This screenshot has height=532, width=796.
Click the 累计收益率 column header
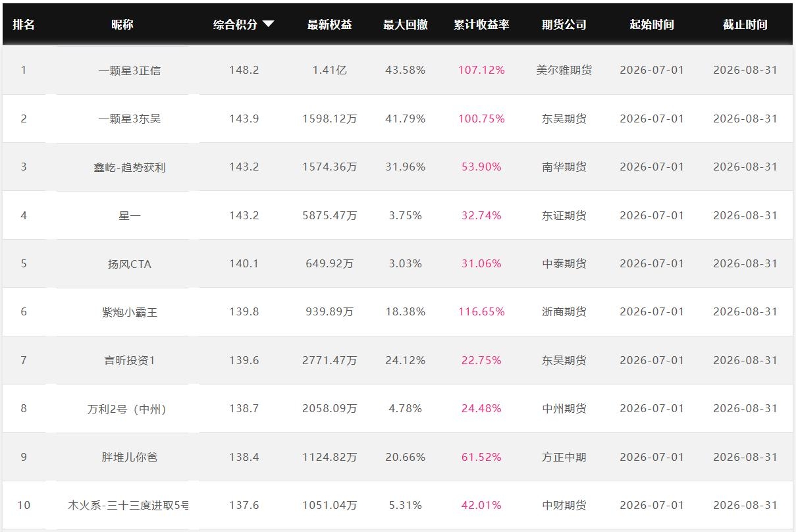pos(481,24)
